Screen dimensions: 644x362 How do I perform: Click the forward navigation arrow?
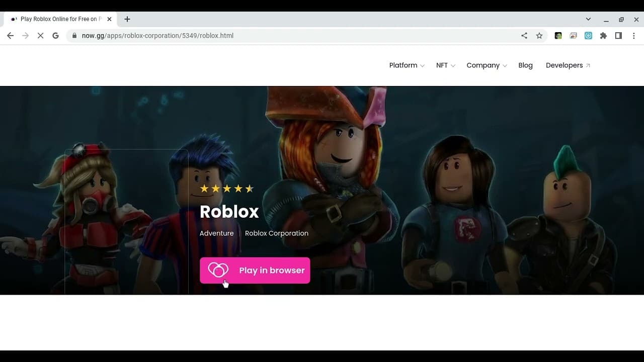(25, 36)
